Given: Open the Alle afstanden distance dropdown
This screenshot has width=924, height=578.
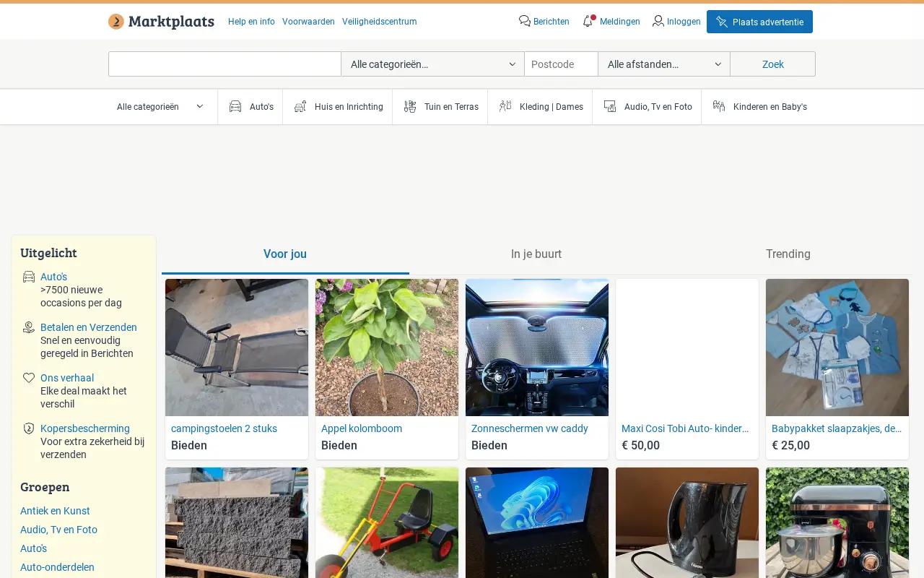Looking at the screenshot, I should tap(663, 64).
